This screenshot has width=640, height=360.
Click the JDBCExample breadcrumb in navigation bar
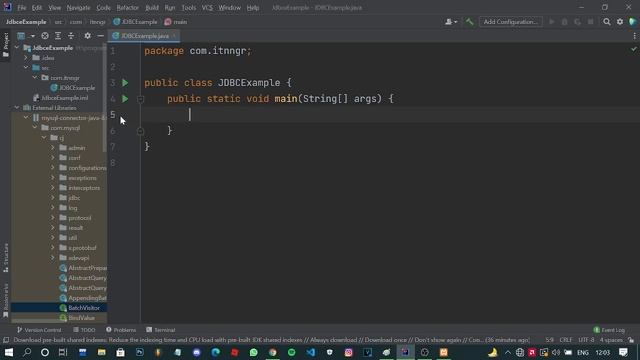click(x=135, y=22)
